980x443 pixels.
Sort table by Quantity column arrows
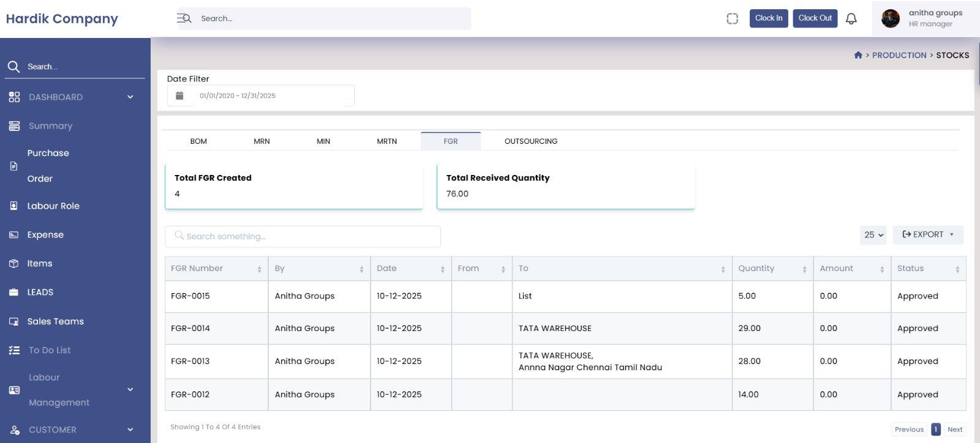tap(804, 269)
